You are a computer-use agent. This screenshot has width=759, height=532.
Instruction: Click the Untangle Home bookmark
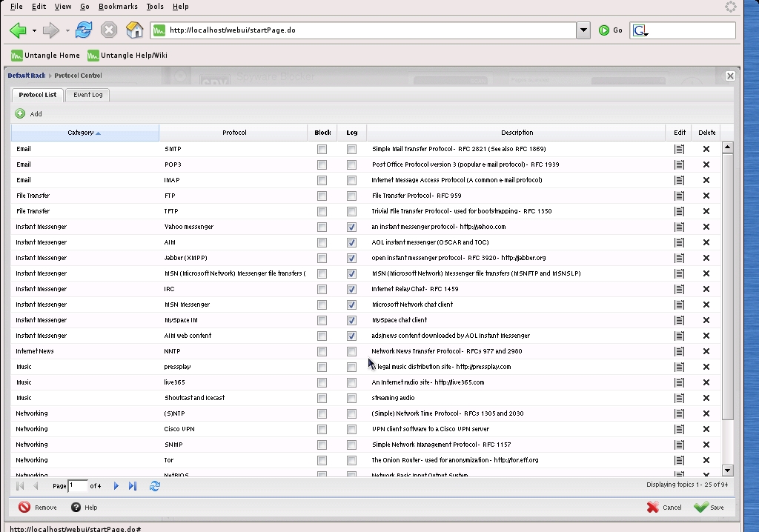point(45,55)
